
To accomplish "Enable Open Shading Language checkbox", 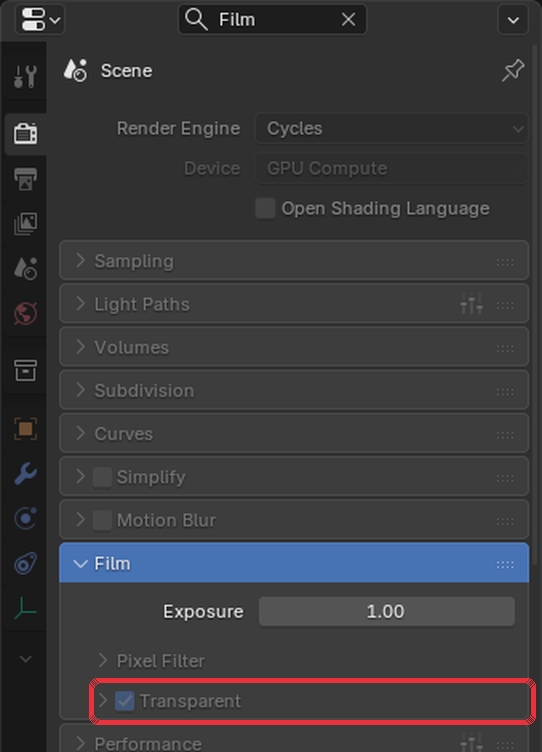I will pyautogui.click(x=265, y=208).
